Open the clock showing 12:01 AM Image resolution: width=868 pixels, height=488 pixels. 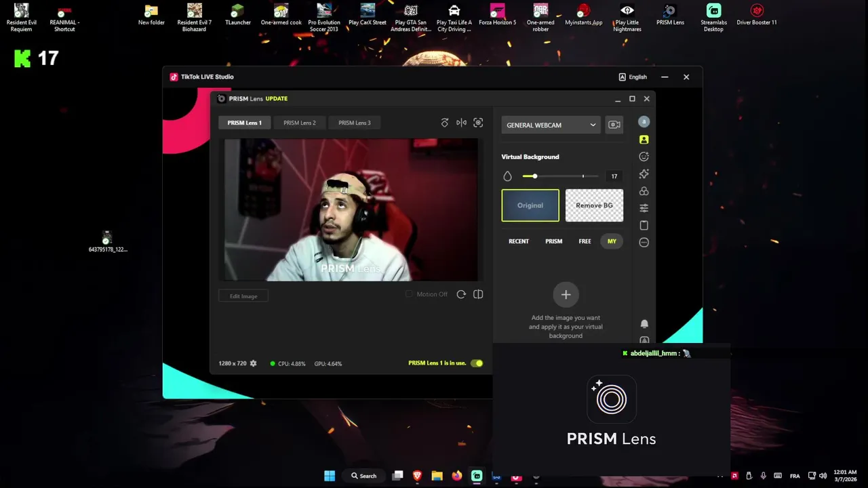pos(845,476)
